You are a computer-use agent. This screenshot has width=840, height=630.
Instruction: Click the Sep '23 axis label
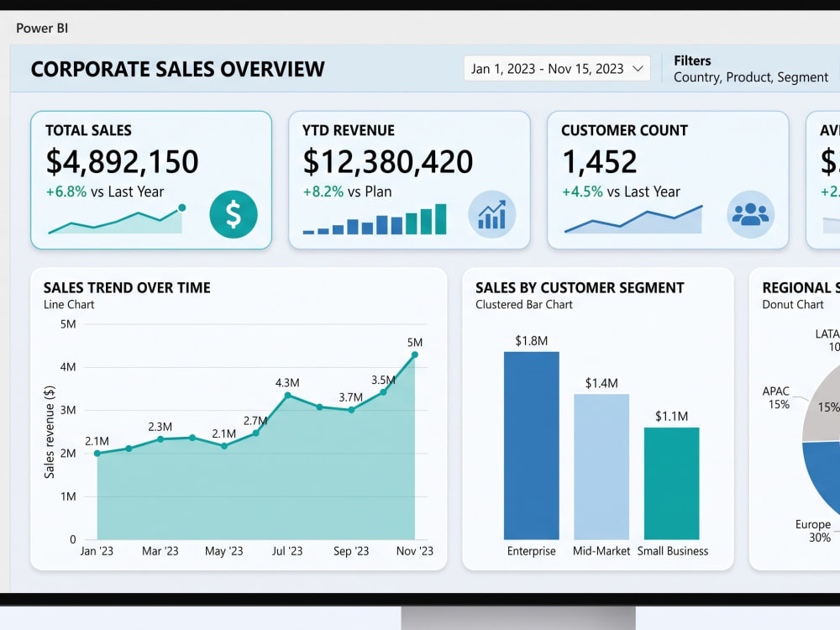[351, 551]
